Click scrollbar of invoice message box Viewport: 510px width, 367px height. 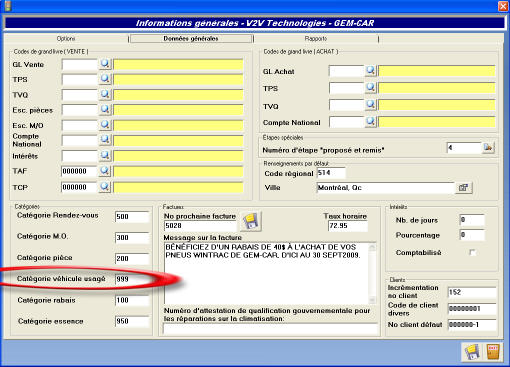(372, 273)
